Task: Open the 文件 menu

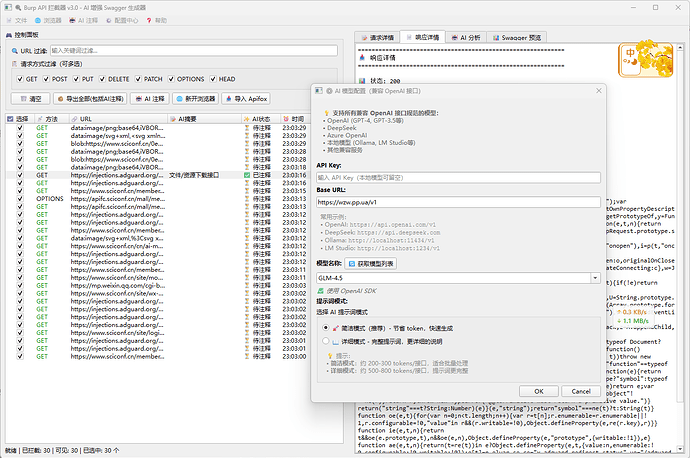Action: click(x=16, y=20)
